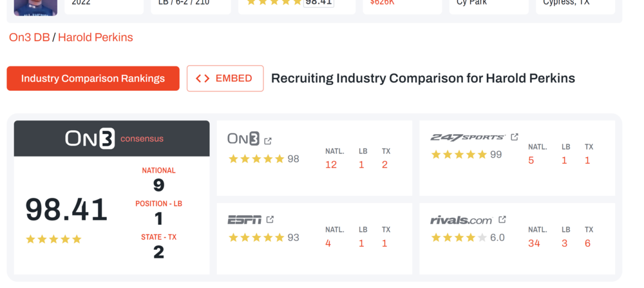Click the 247Sports logo
The image size is (644, 288).
(468, 137)
